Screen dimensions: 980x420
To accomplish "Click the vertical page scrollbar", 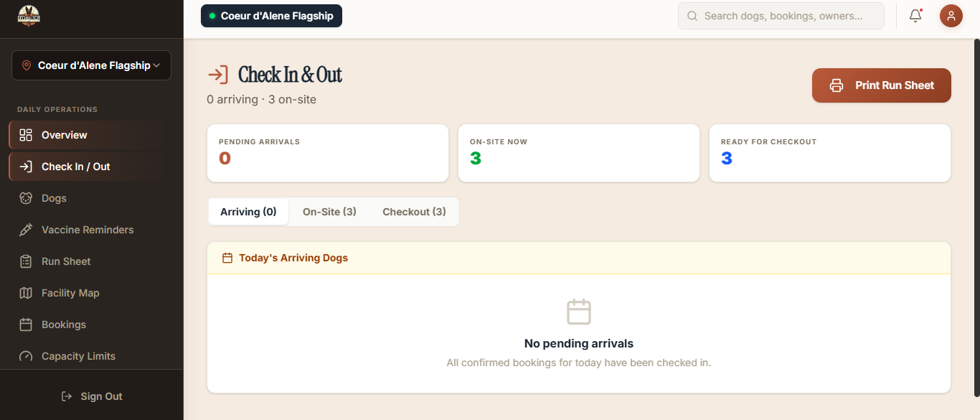I will tap(976, 215).
